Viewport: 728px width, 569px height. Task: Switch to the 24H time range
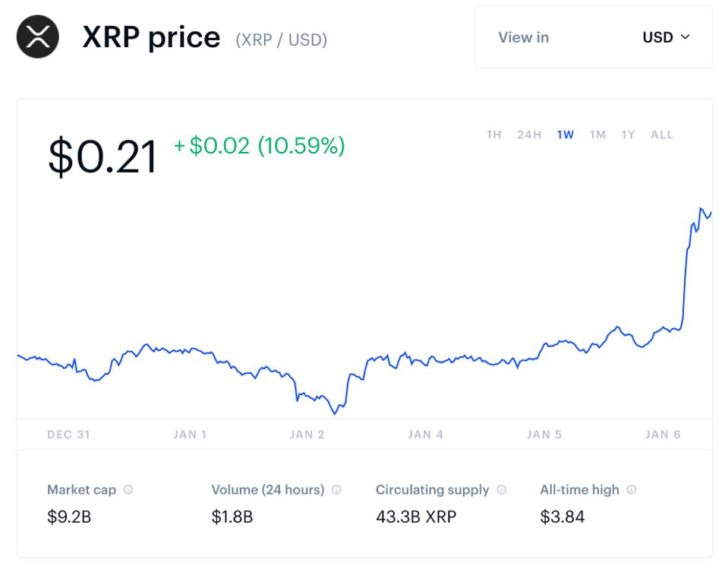click(528, 134)
